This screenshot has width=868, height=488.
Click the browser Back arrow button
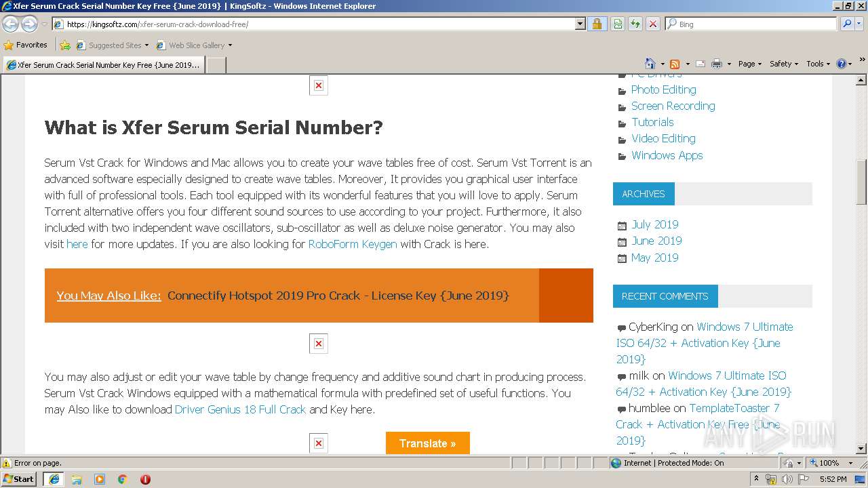coord(10,24)
